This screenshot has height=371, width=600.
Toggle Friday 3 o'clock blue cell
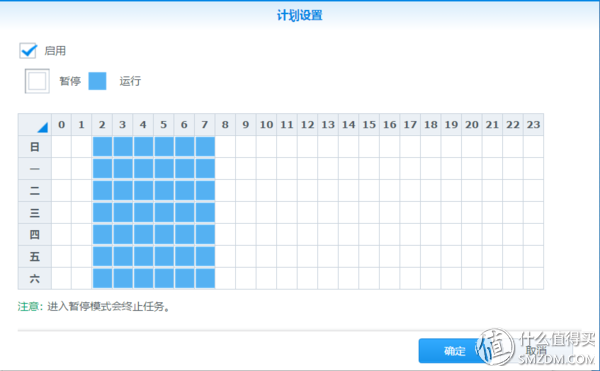point(123,257)
